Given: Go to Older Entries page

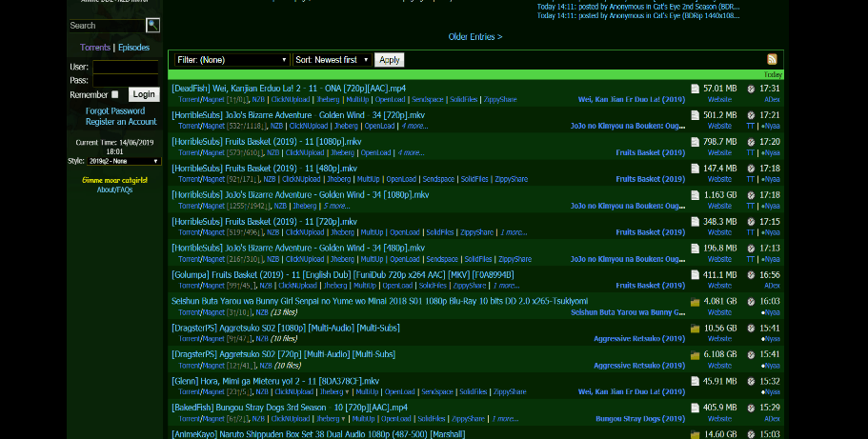Looking at the screenshot, I should (x=474, y=36).
